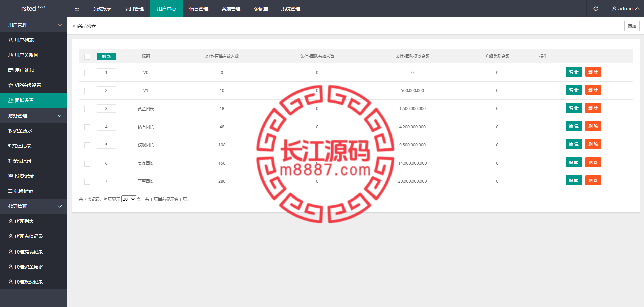
Task: Check the checkbox for 贵宾团长 row
Action: click(87, 164)
